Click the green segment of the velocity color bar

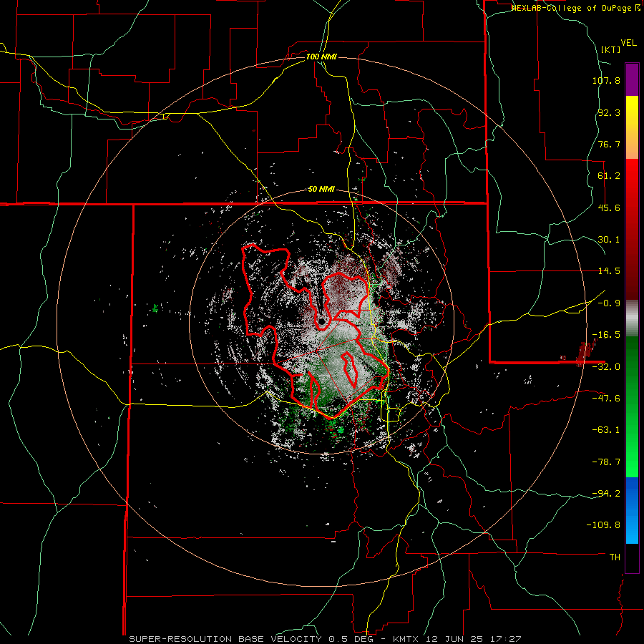pos(632,406)
